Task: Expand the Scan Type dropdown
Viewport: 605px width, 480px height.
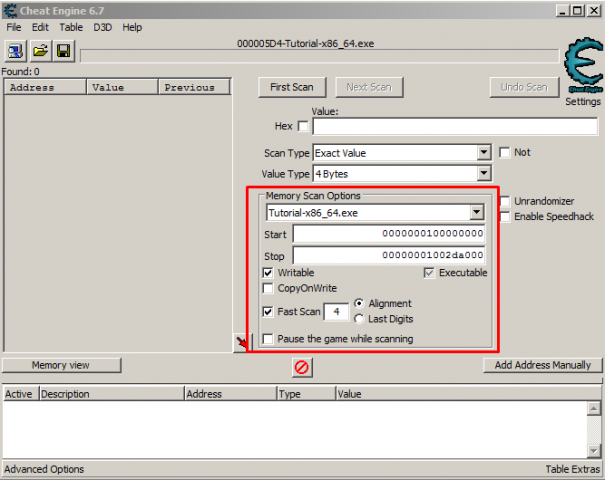Action: (484, 153)
